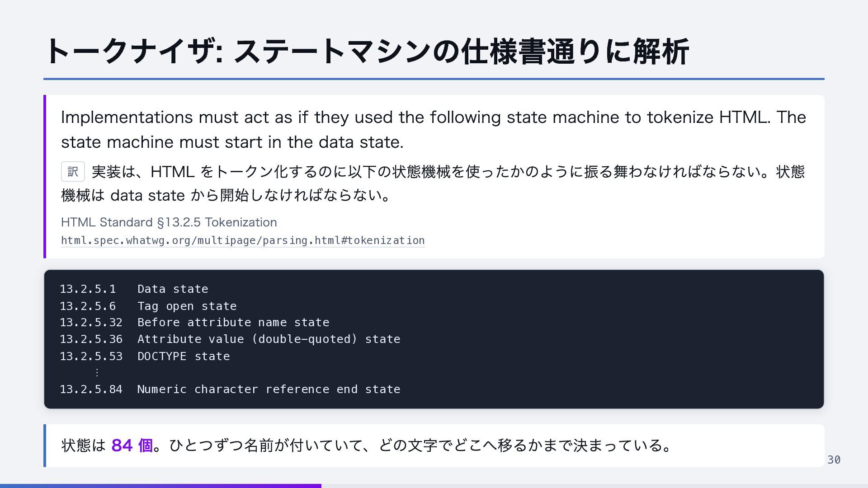Select the HTML Standard §13.2.5 Tokenization citation
Viewport: 868px width, 488px height.
tap(169, 222)
